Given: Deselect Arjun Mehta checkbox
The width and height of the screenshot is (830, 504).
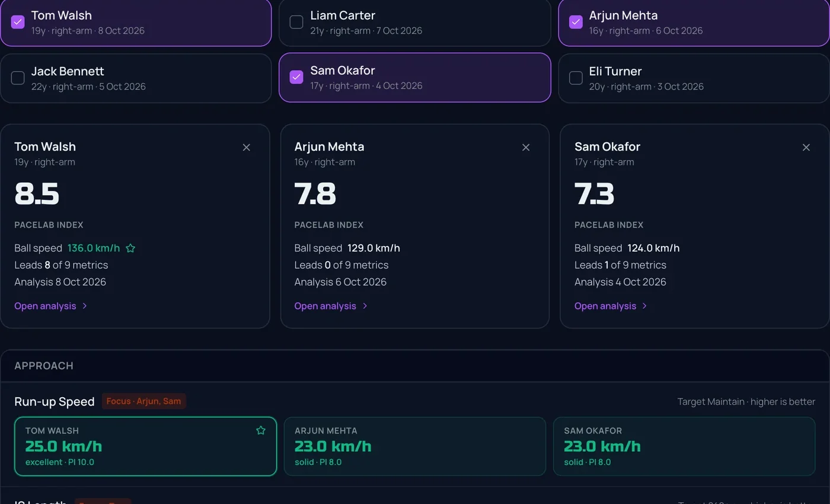Looking at the screenshot, I should 576,22.
